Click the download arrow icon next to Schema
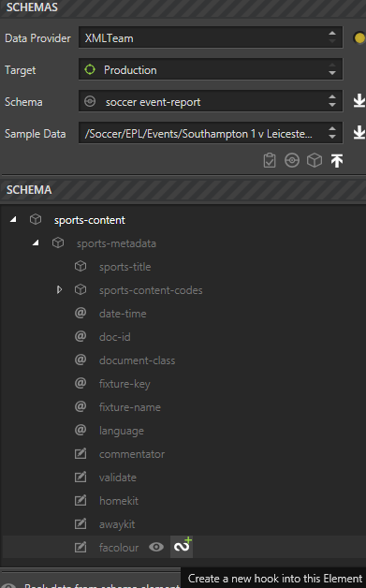Viewport: 366px width, 588px height. pyautogui.click(x=359, y=101)
